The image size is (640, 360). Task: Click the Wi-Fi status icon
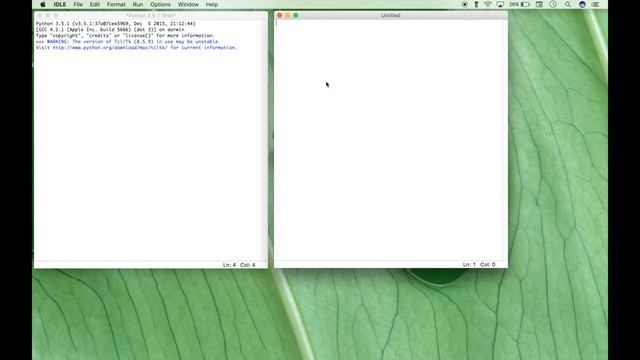click(487, 4)
